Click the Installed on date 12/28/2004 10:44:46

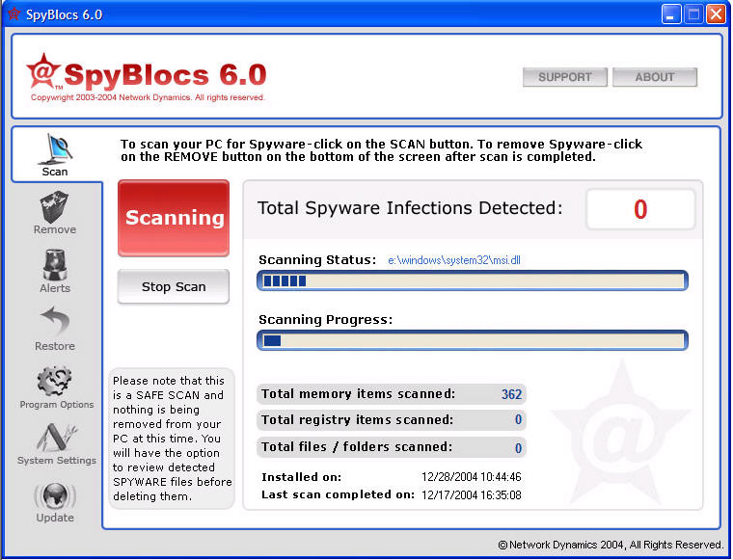pos(472,477)
